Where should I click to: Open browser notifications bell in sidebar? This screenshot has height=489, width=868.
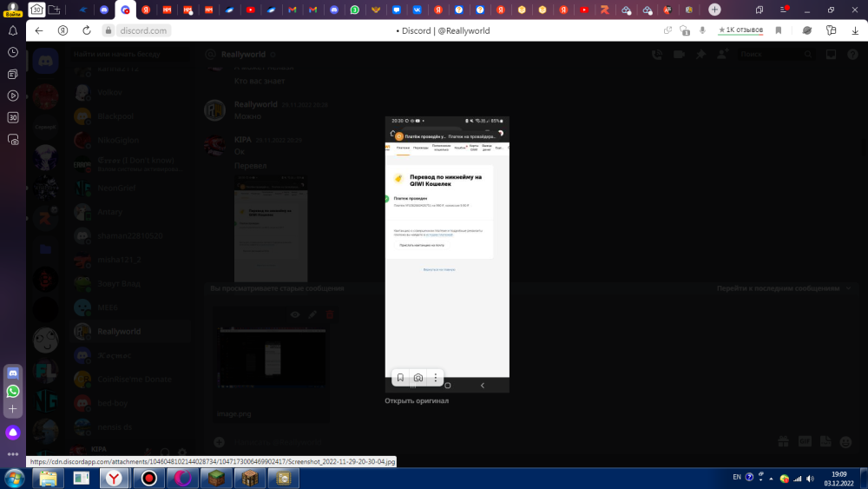[13, 31]
